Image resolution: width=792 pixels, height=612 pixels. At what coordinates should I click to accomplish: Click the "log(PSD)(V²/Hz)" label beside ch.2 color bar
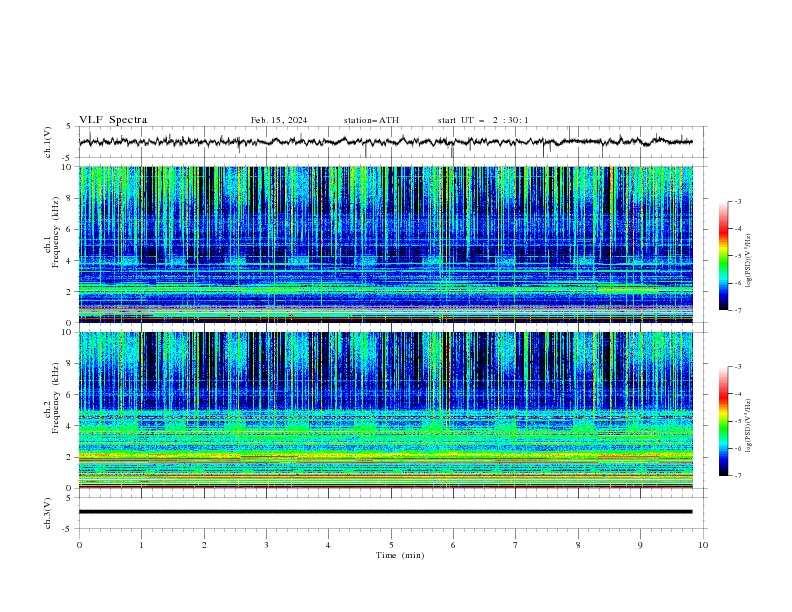tap(749, 426)
